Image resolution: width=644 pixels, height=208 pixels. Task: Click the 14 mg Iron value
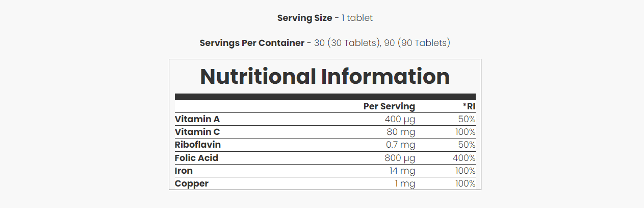[403, 171]
